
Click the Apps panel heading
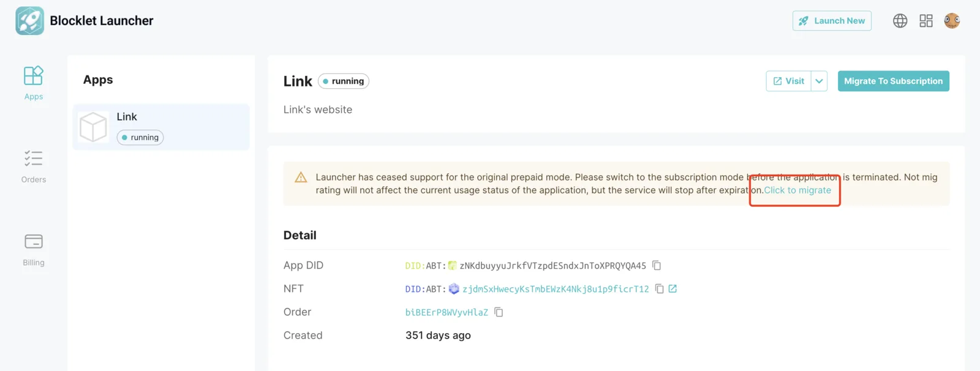pos(98,80)
